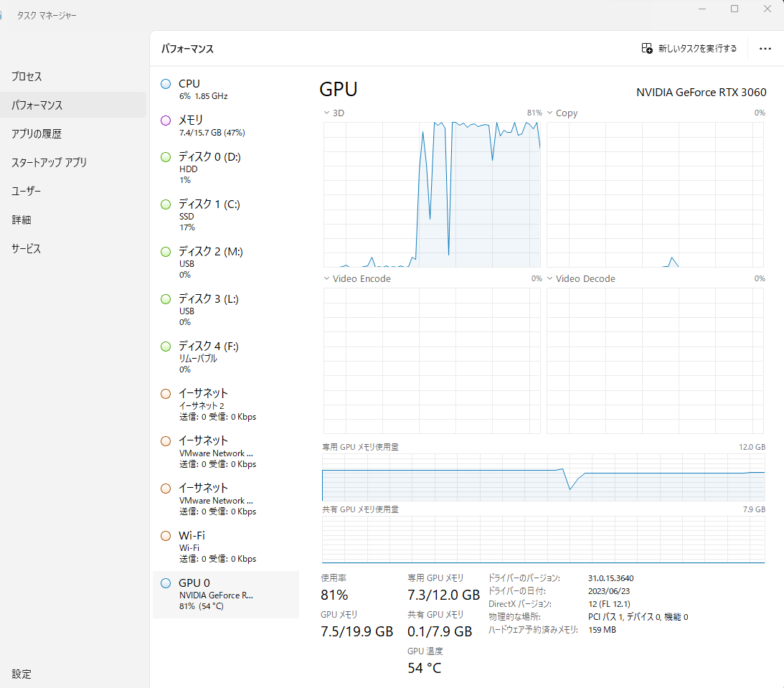Click driver date 2023/06/23
The height and width of the screenshot is (688, 784).
pyautogui.click(x=608, y=591)
